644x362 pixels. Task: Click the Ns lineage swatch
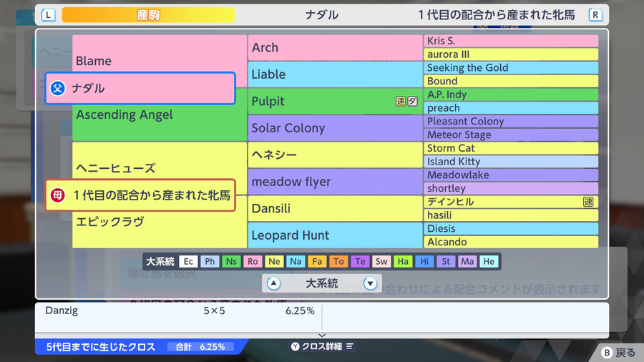[x=231, y=261]
